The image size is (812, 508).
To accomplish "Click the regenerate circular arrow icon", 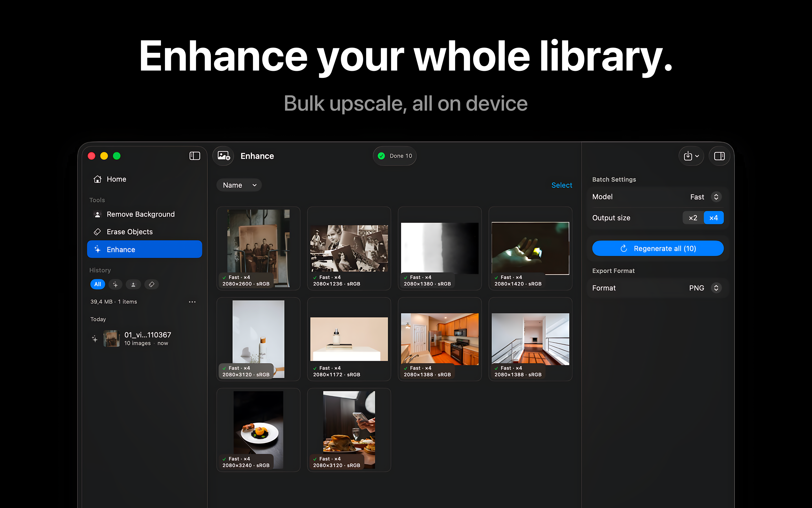I will coord(624,248).
